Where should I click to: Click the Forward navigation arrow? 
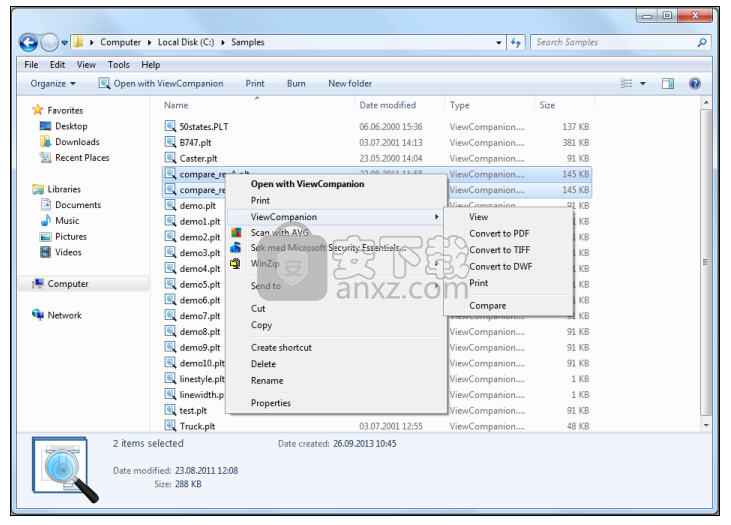[49, 43]
